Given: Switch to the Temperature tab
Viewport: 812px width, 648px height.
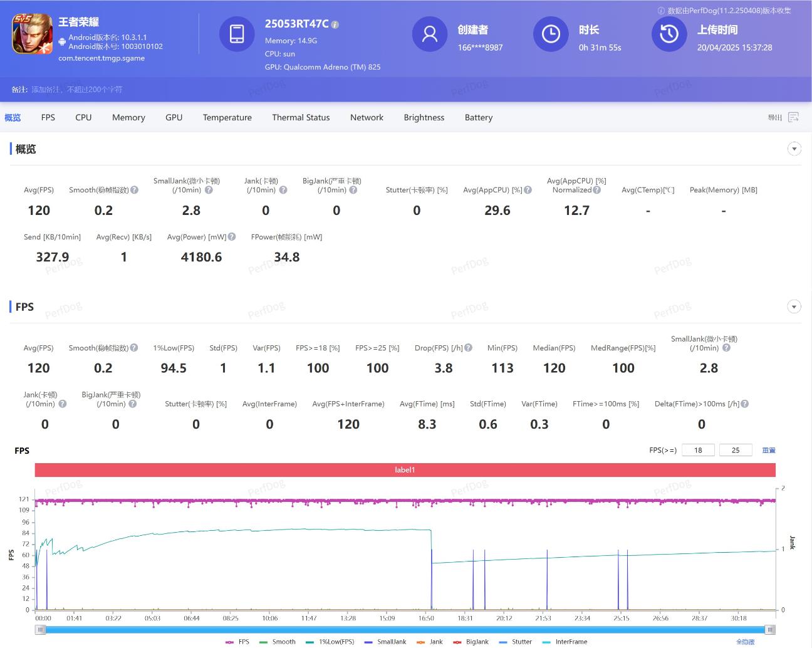Looking at the screenshot, I should pos(227,117).
